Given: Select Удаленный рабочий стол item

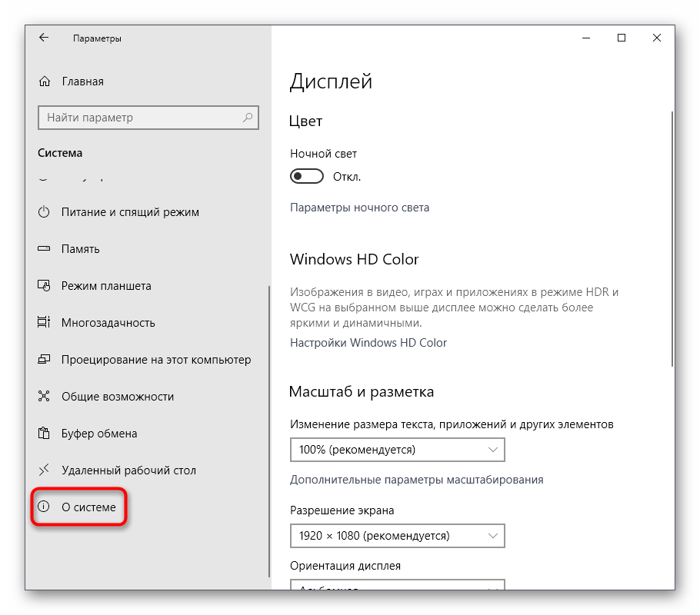Looking at the screenshot, I should [x=128, y=470].
